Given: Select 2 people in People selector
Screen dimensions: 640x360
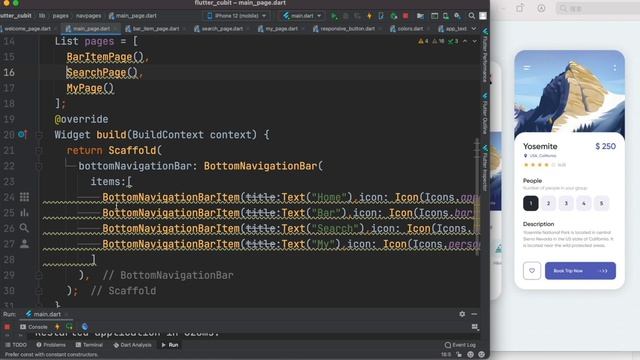Looking at the screenshot, I should point(548,203).
